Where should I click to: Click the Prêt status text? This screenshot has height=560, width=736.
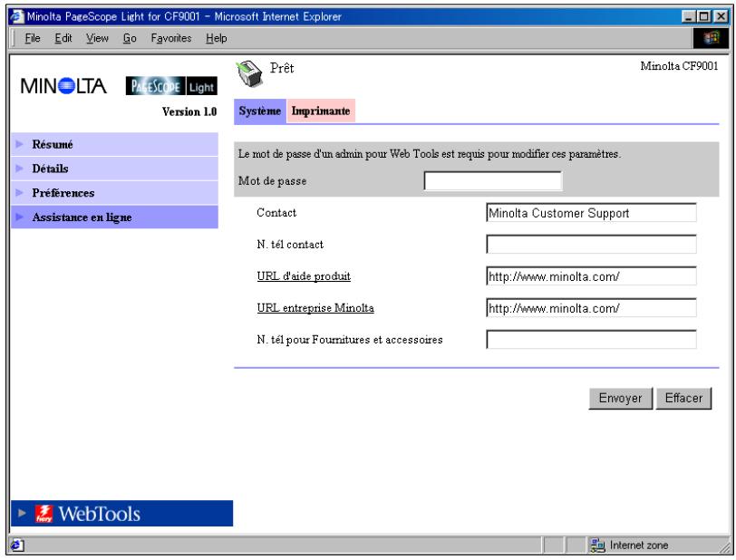coord(282,68)
